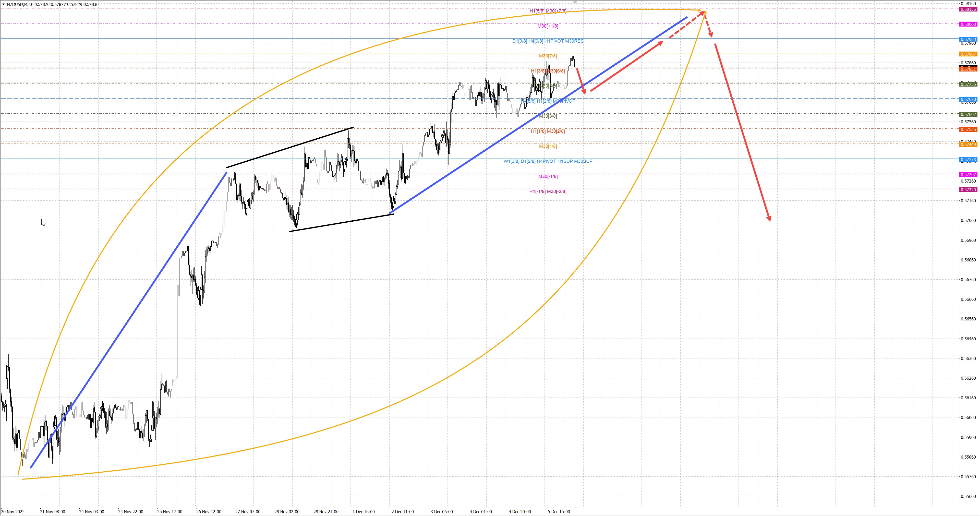Click the chart shift triangle marker at top

pos(575,2)
